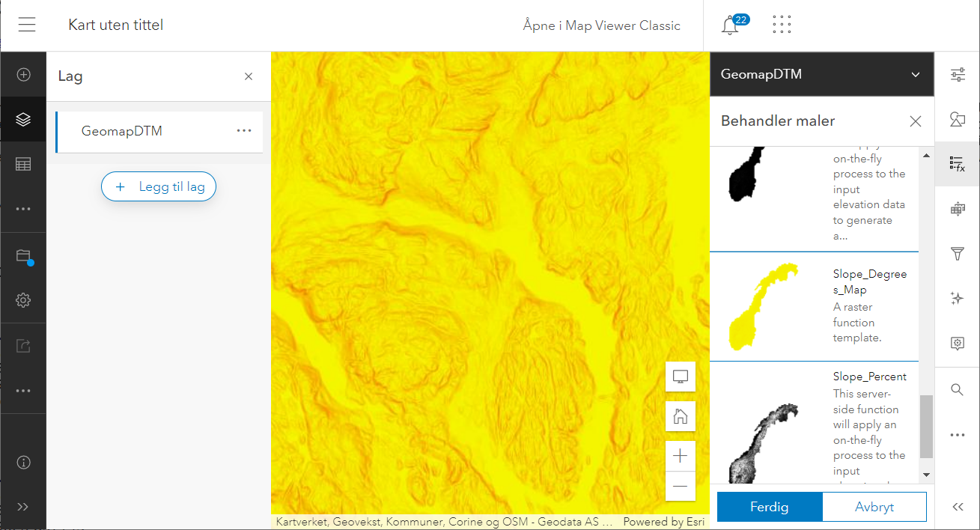Close the Behandler maler panel

pyautogui.click(x=915, y=121)
